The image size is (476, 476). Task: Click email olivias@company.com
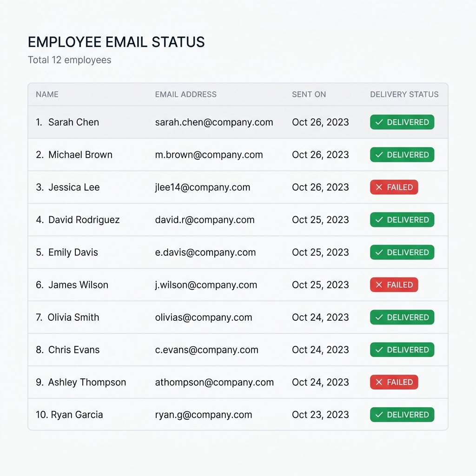pyautogui.click(x=204, y=317)
